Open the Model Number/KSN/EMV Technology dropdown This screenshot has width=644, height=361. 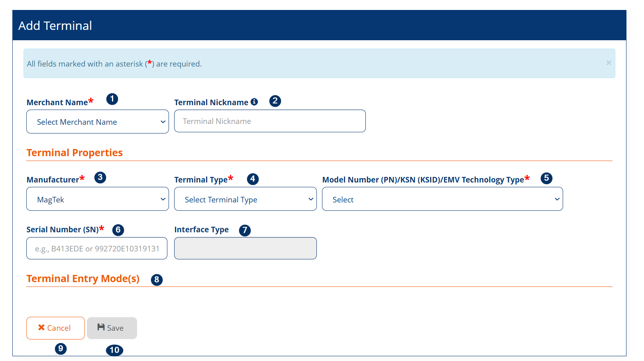coord(442,199)
